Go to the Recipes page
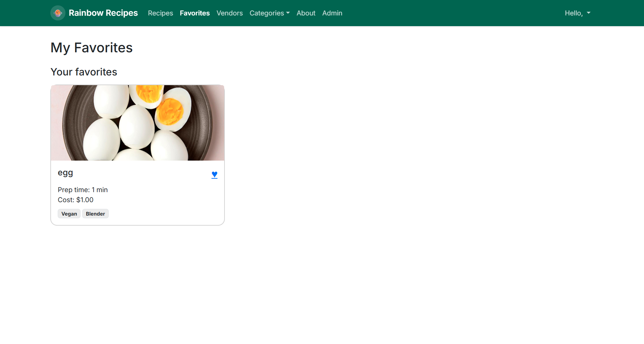 click(x=160, y=13)
